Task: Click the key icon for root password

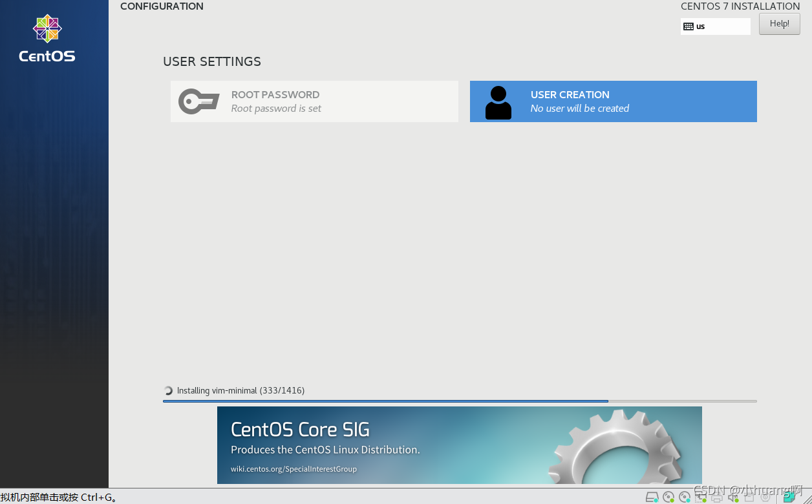Action: pyautogui.click(x=198, y=101)
